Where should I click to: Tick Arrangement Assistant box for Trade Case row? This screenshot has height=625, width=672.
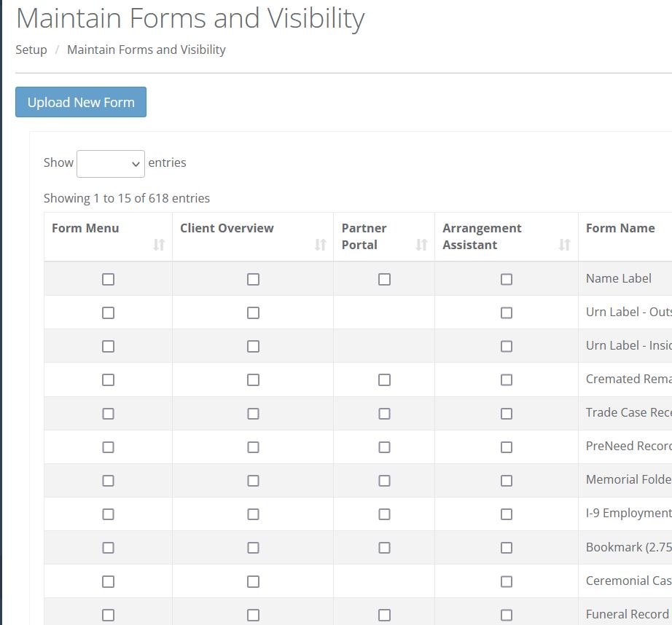pyautogui.click(x=507, y=413)
